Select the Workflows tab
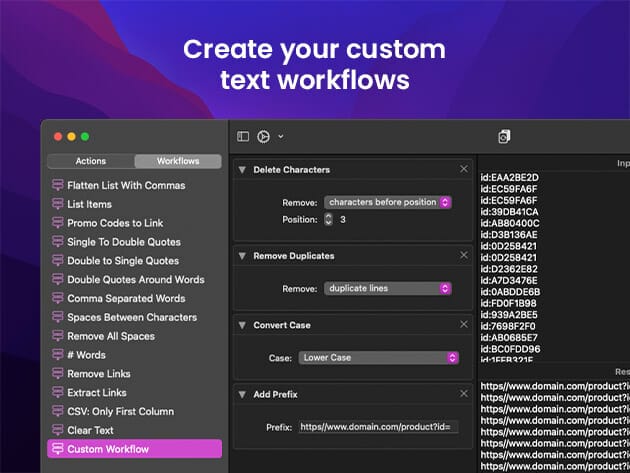 click(178, 161)
